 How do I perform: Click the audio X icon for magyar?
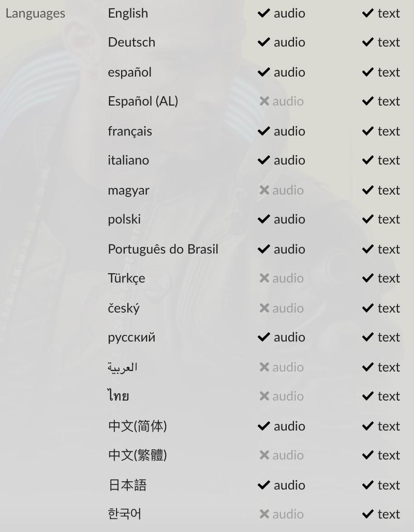coord(264,190)
